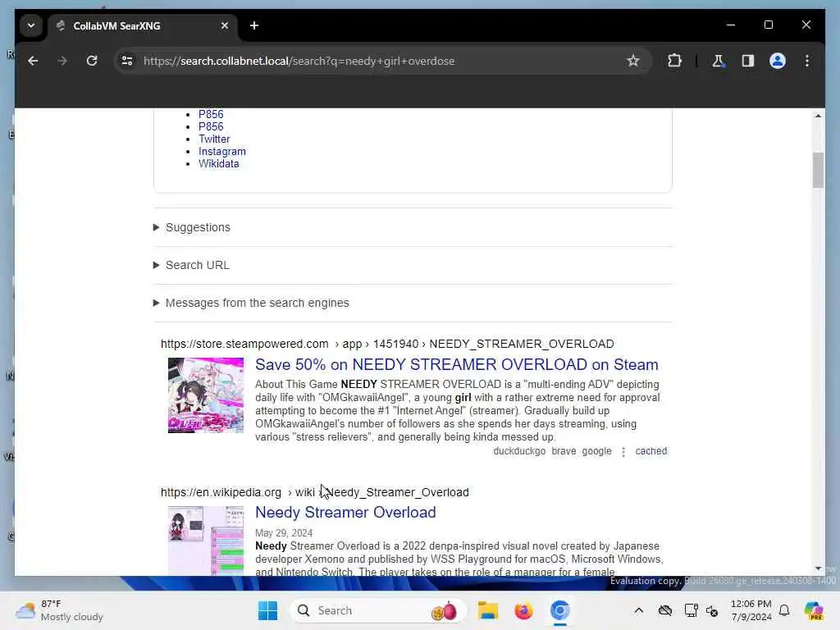Open Chrome Labs flask icon

coord(719,61)
